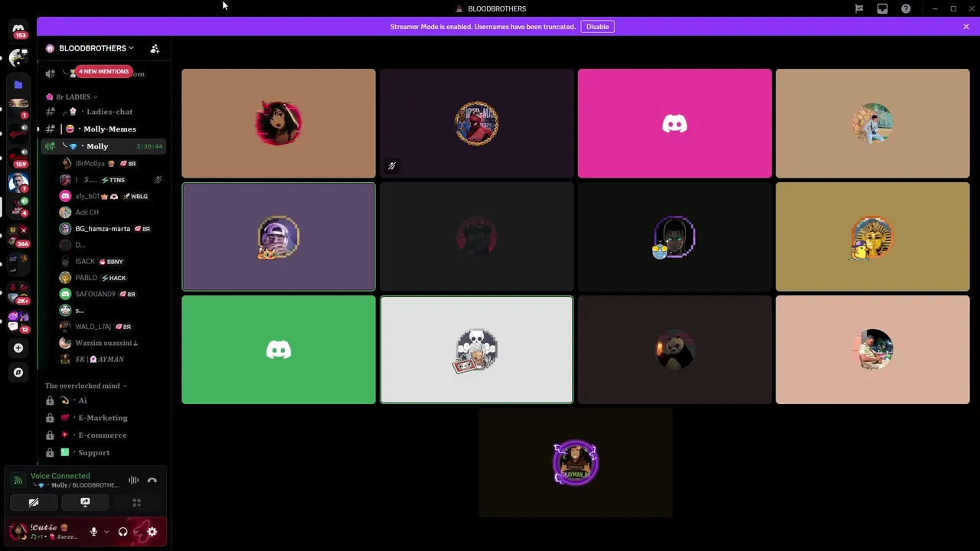This screenshot has height=551, width=980.
Task: Open server with 2K+ notification badge
Action: click(18, 293)
